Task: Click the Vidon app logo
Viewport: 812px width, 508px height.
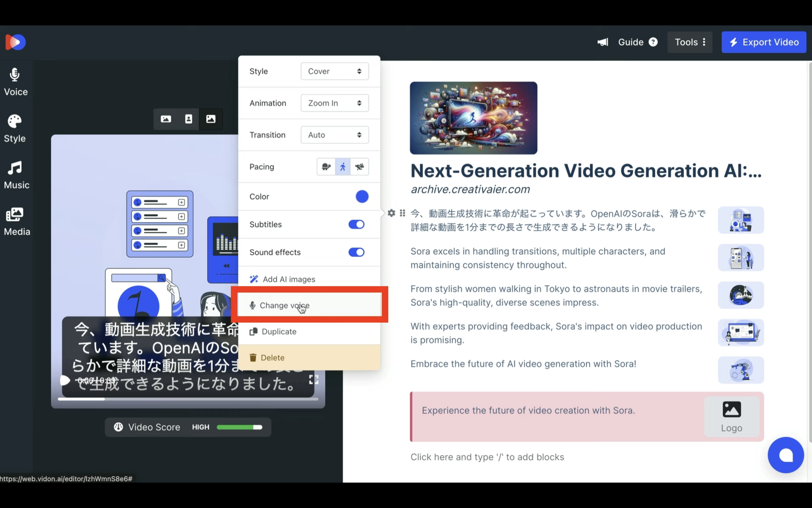Action: pyautogui.click(x=16, y=42)
